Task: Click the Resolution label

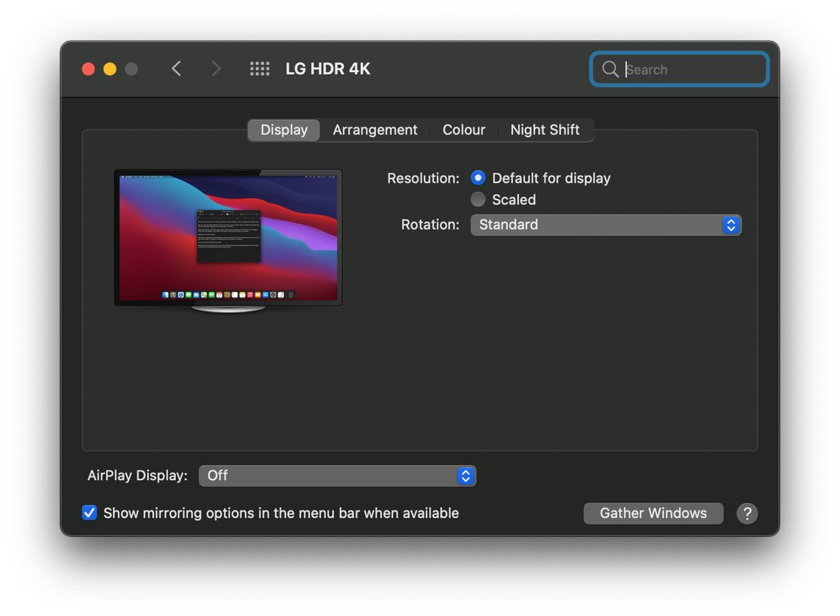Action: [x=423, y=178]
